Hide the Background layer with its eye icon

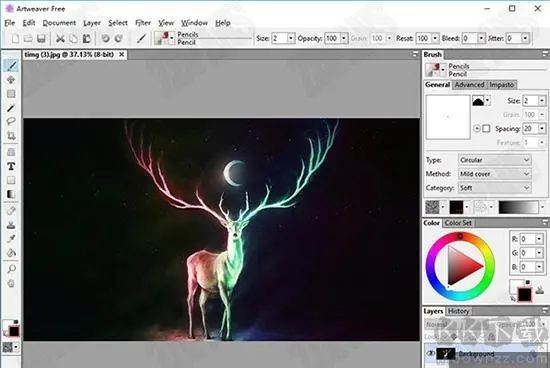click(430, 353)
